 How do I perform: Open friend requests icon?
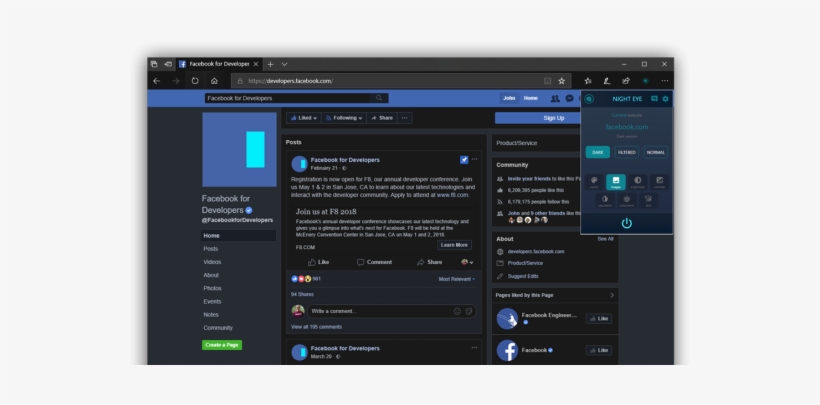(555, 98)
